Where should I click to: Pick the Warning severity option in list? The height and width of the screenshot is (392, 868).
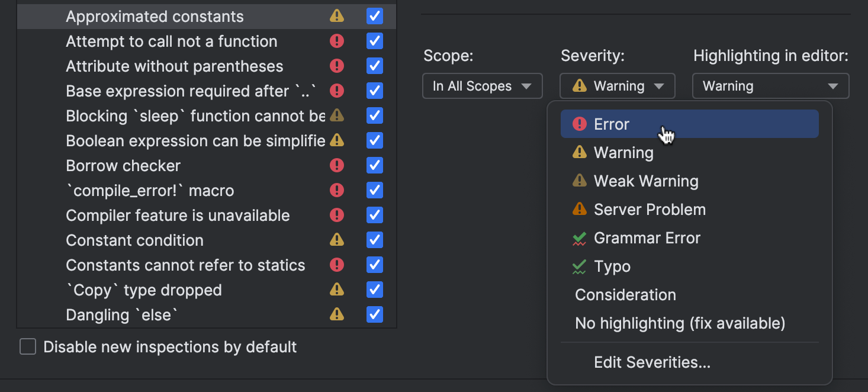pos(623,153)
